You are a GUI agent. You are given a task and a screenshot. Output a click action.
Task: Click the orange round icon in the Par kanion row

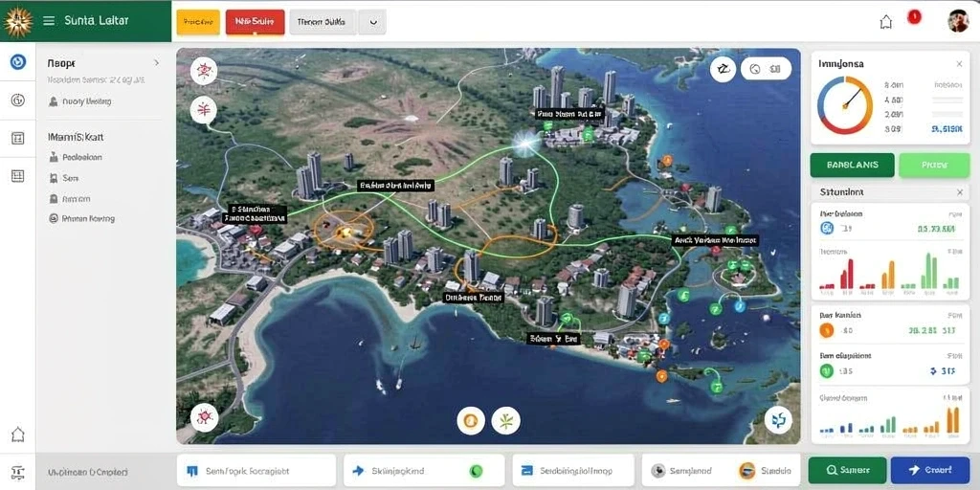826,330
